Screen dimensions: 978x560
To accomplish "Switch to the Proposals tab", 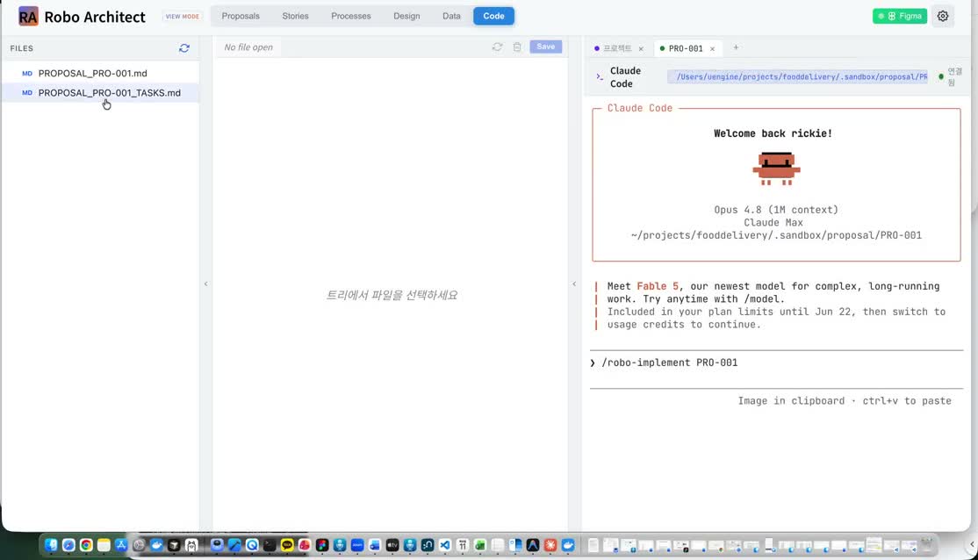I will (x=241, y=16).
